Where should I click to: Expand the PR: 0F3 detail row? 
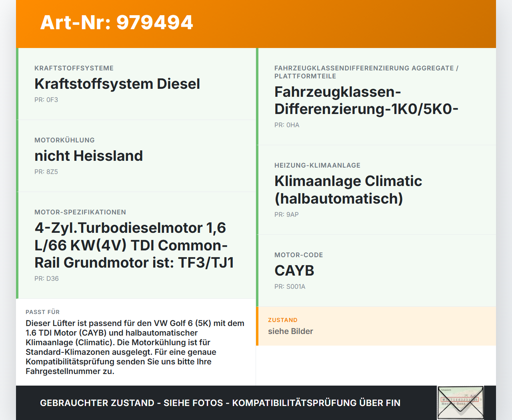46,99
